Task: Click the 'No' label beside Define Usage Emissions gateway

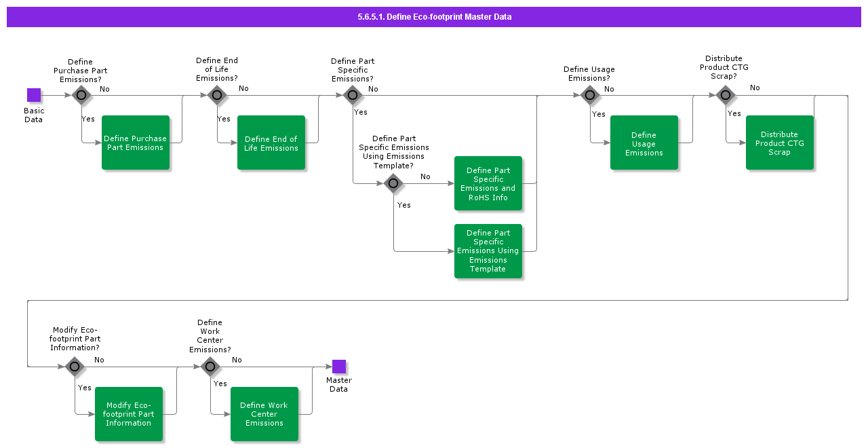Action: pyautogui.click(x=609, y=89)
